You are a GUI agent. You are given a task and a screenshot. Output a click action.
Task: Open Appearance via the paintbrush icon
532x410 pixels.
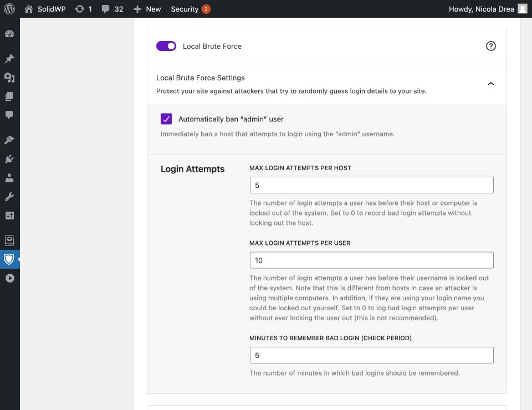click(9, 140)
